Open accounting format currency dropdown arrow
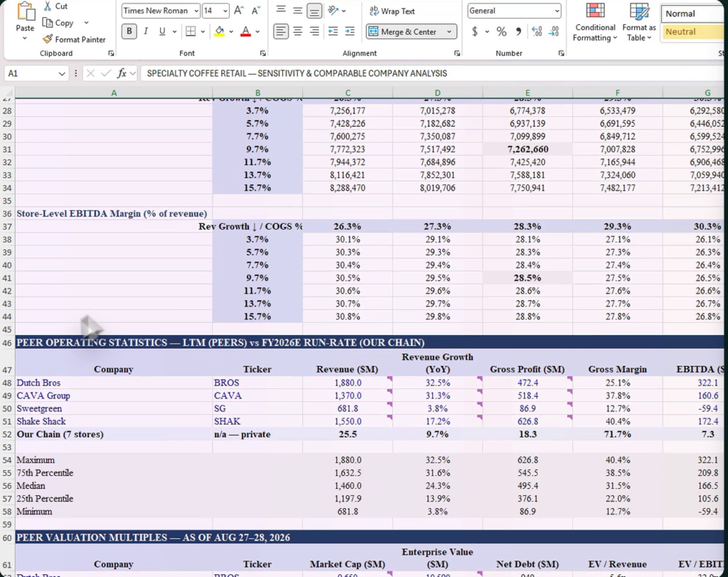The height and width of the screenshot is (577, 728). pyautogui.click(x=487, y=31)
